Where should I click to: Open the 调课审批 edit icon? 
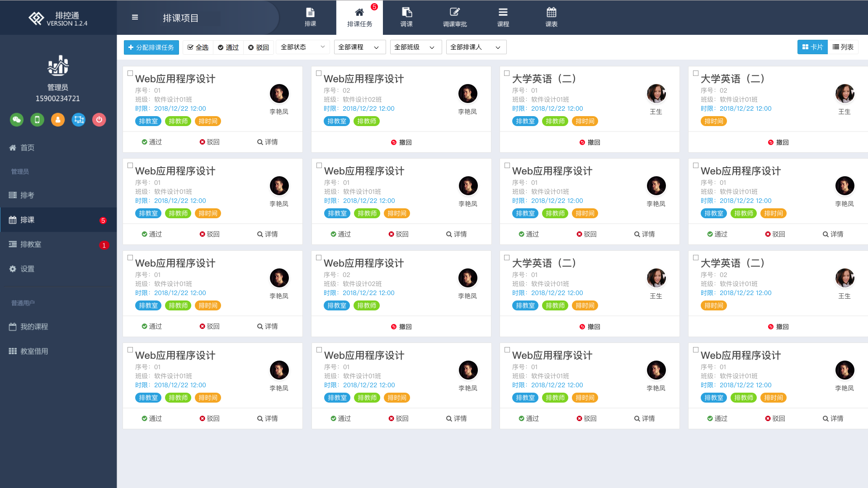click(455, 17)
